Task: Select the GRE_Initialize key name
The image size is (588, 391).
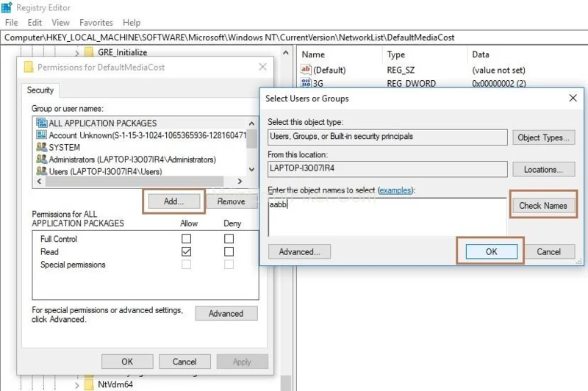Action: pyautogui.click(x=122, y=52)
